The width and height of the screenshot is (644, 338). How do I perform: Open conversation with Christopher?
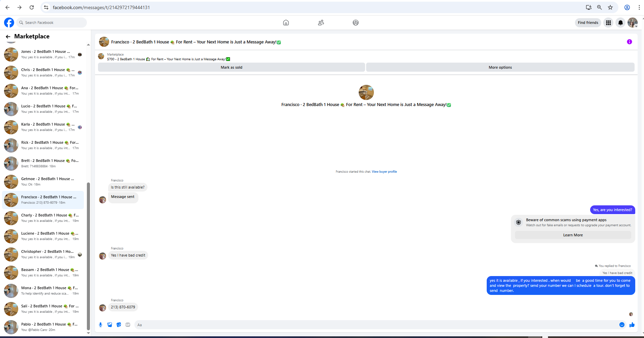pos(43,255)
